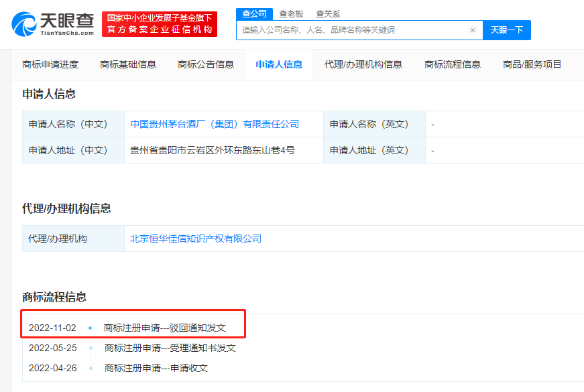Click the 商标流程信息 section heading

[54, 297]
